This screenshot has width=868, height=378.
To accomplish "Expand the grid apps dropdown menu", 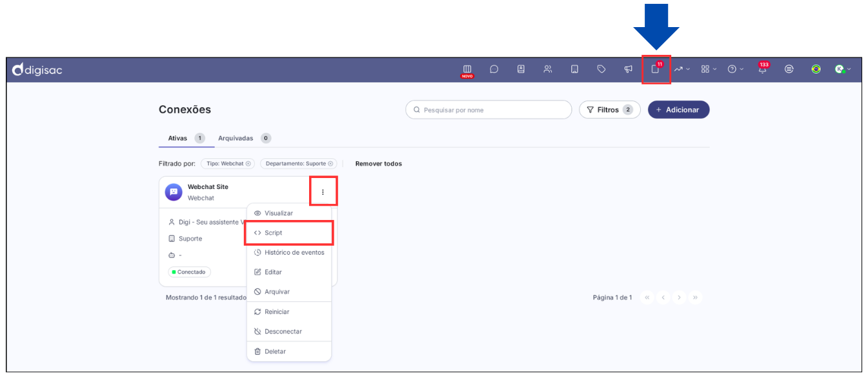I will click(x=709, y=69).
